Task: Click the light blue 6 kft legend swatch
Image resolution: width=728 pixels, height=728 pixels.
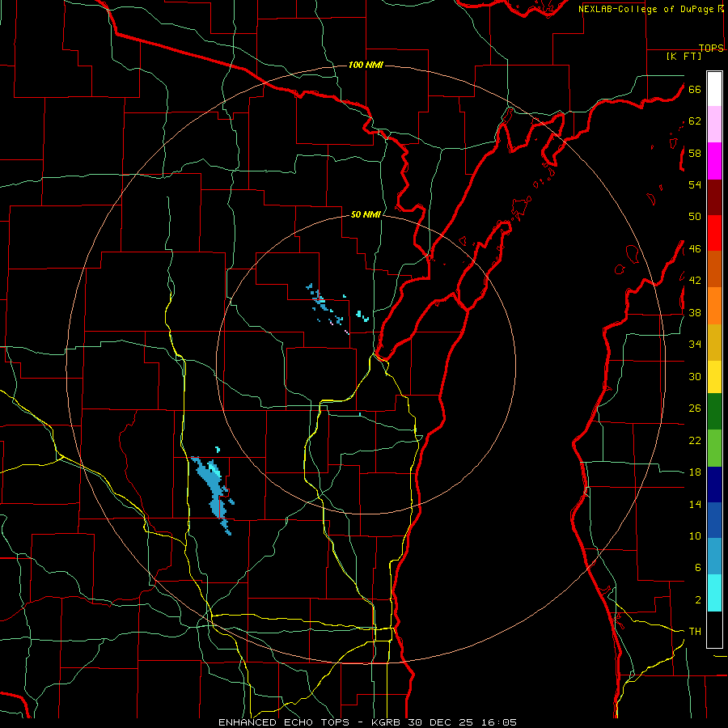Action: click(714, 557)
